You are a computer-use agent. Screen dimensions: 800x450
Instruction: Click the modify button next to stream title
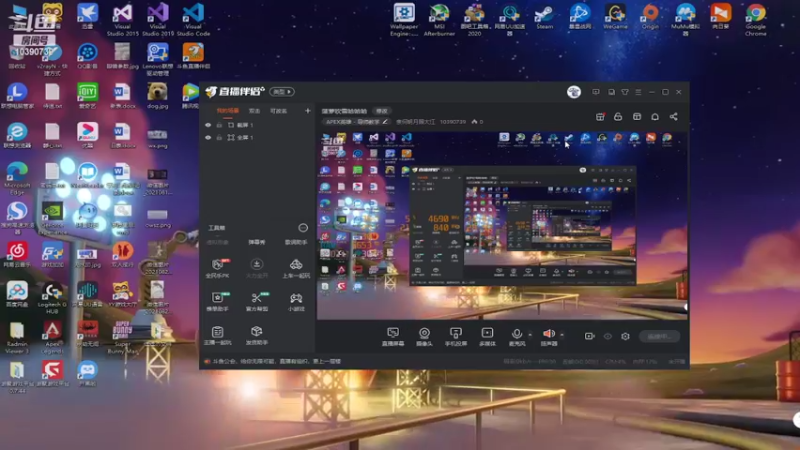(382, 111)
